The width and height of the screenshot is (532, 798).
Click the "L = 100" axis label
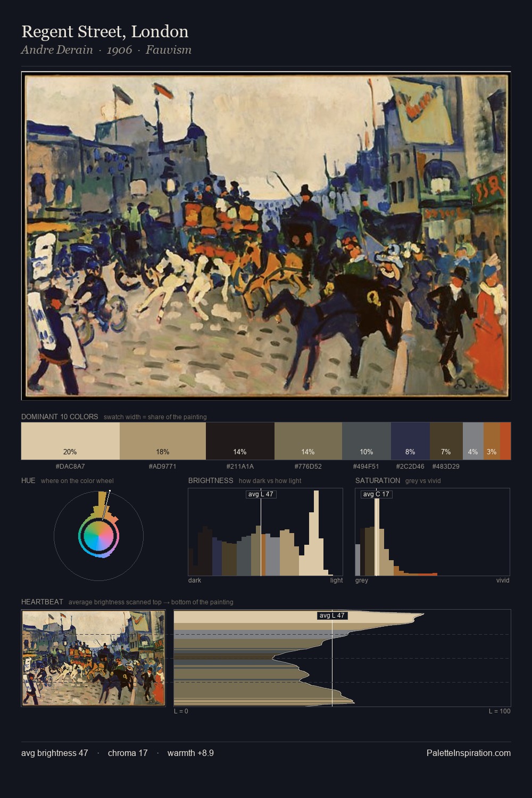point(500,711)
